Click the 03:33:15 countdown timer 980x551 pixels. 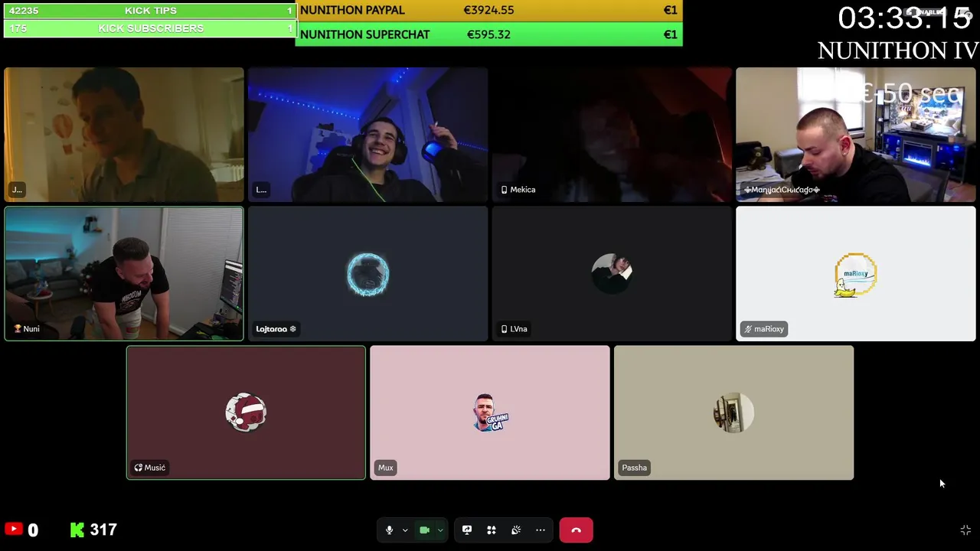click(904, 18)
